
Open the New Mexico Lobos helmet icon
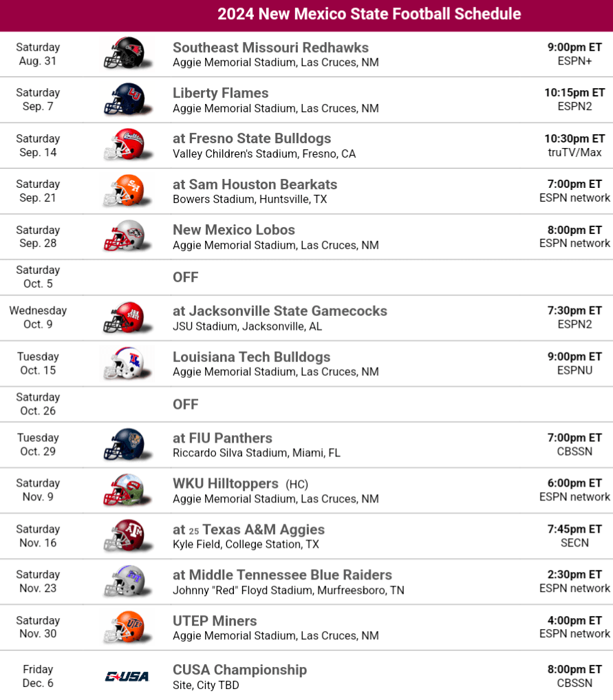coord(125,236)
